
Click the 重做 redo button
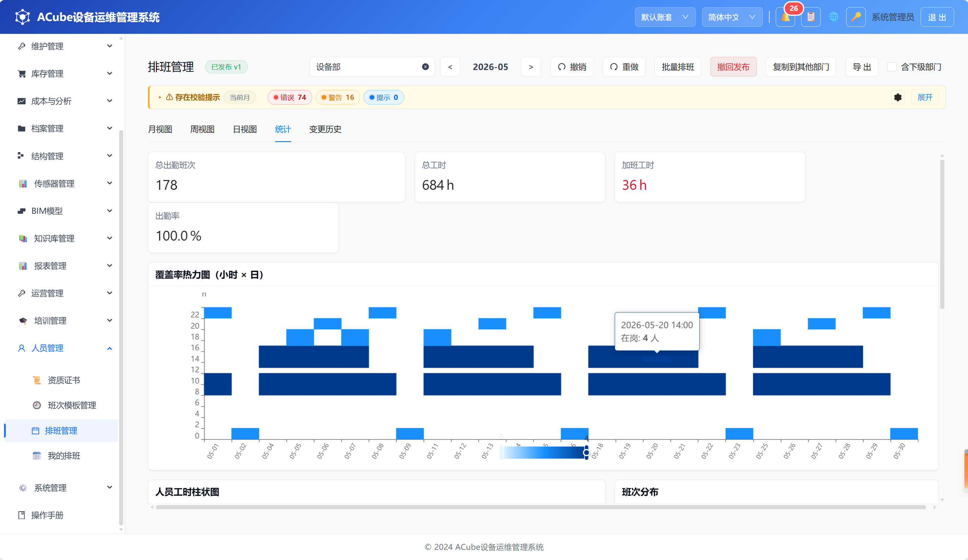click(624, 67)
